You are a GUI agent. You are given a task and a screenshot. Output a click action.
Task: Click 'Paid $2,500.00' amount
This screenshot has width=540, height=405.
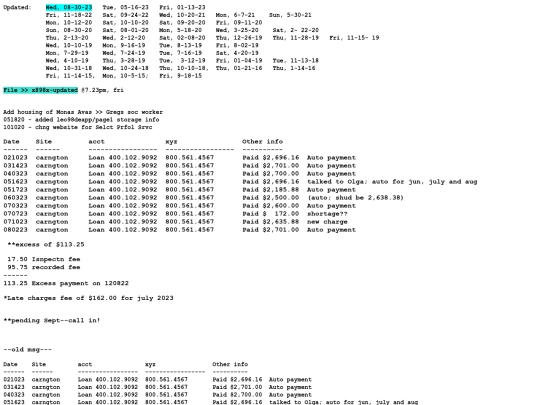pos(271,198)
